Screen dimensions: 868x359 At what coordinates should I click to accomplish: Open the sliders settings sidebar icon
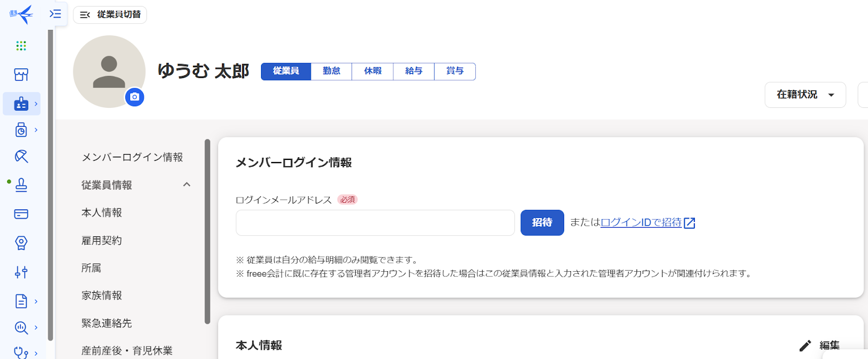21,272
